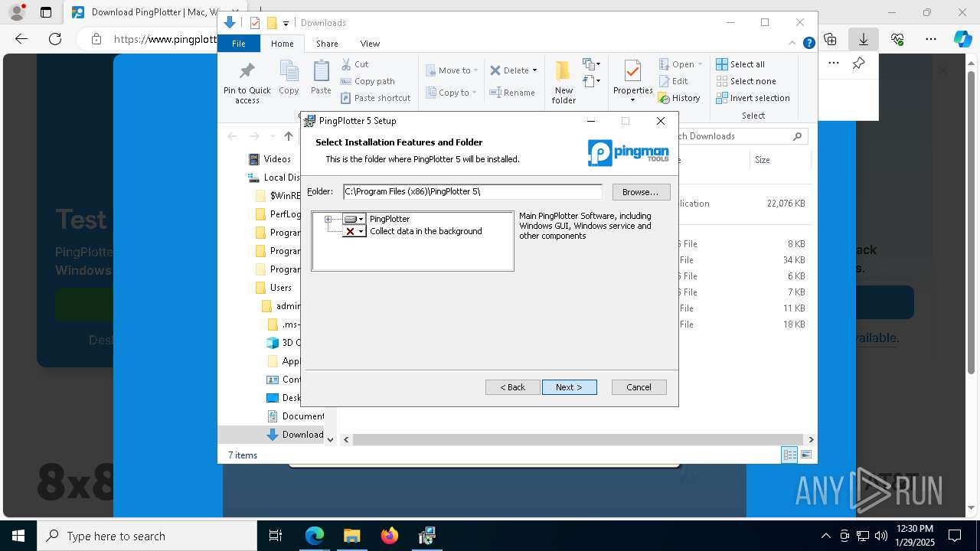Click Copy path in ribbon
This screenshot has width=980, height=551.
pos(367,81)
